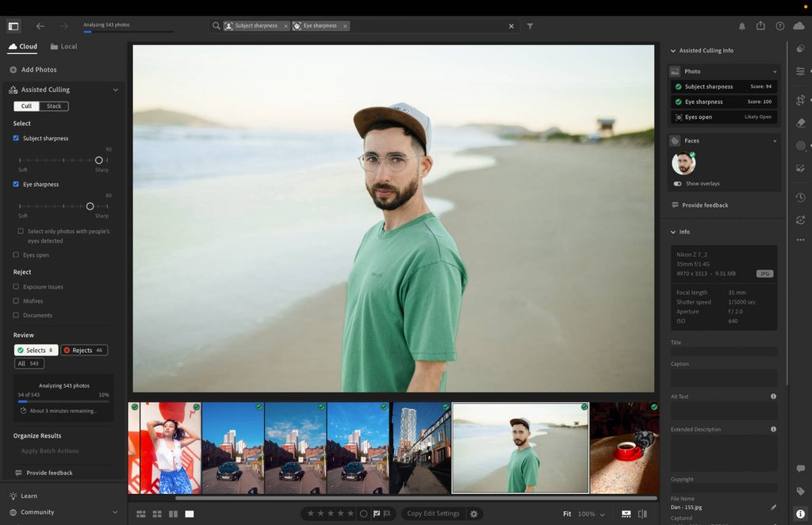This screenshot has width=812, height=525.
Task: Toggle the left panel sidebar icon
Action: pyautogui.click(x=13, y=26)
